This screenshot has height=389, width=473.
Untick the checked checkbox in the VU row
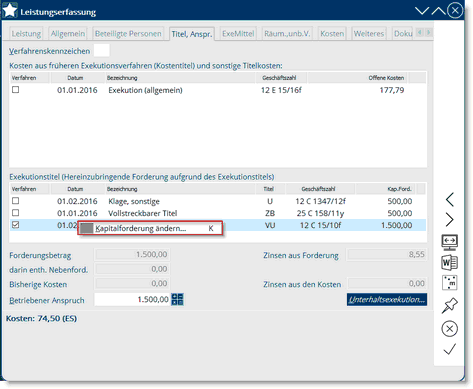(15, 225)
